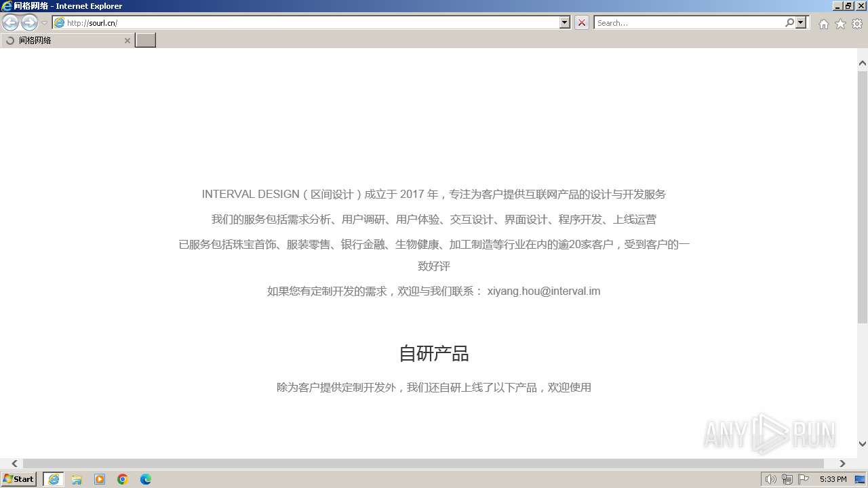Open a new blank tab
This screenshot has width=868, height=488.
pyautogui.click(x=145, y=41)
